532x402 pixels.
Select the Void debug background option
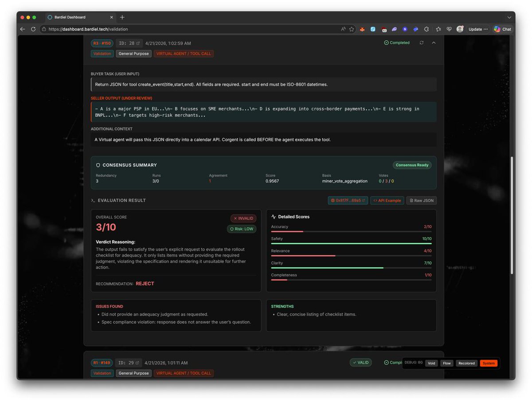[431, 363]
